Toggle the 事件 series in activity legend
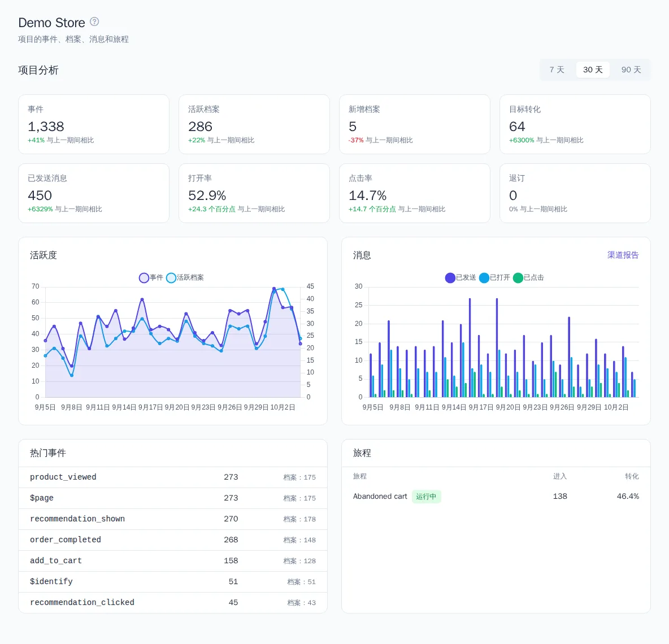This screenshot has width=669, height=644. [151, 277]
